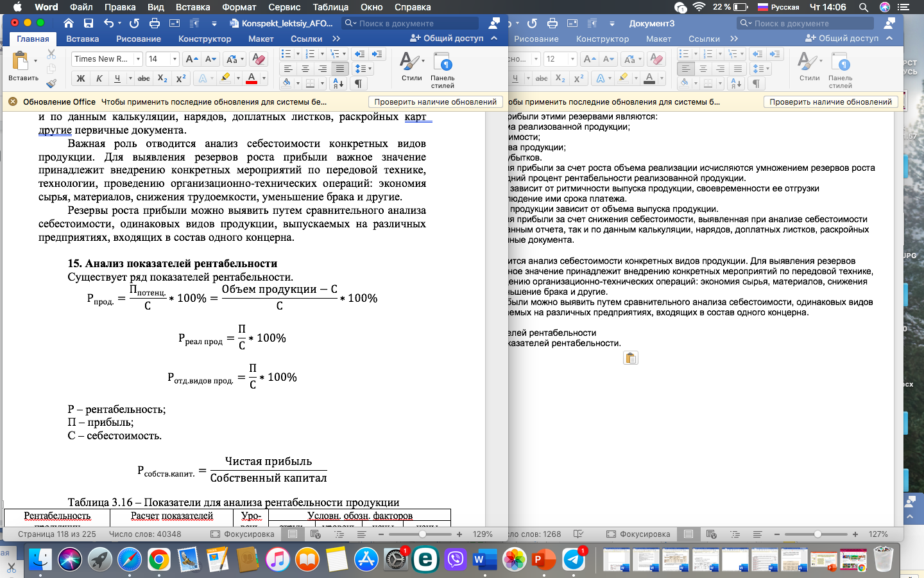
Task: Decrease paragraph indent in the Konspekt window
Action: (x=360, y=54)
